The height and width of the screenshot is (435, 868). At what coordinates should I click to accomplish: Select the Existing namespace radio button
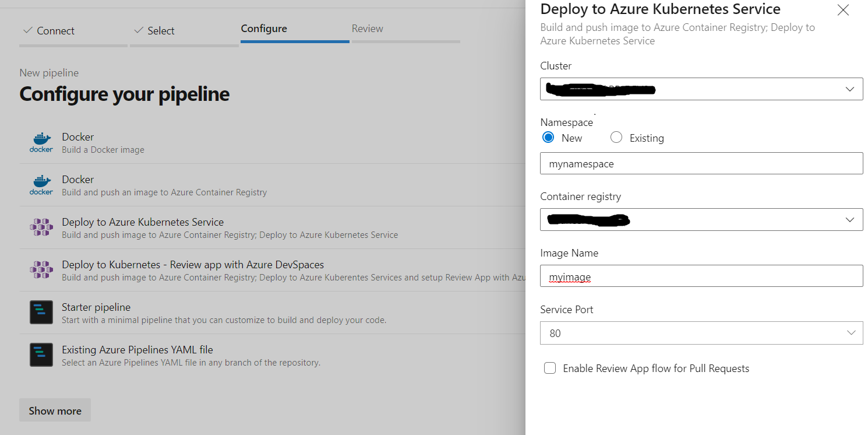[x=616, y=138]
